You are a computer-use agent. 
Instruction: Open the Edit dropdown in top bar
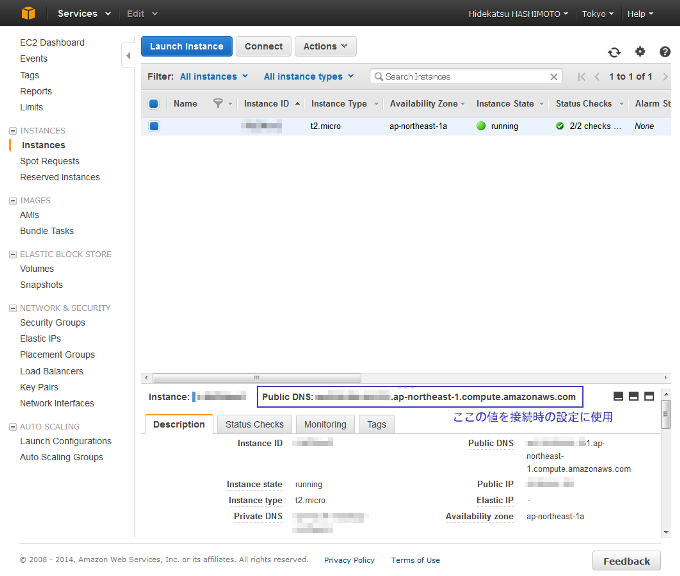pos(142,13)
